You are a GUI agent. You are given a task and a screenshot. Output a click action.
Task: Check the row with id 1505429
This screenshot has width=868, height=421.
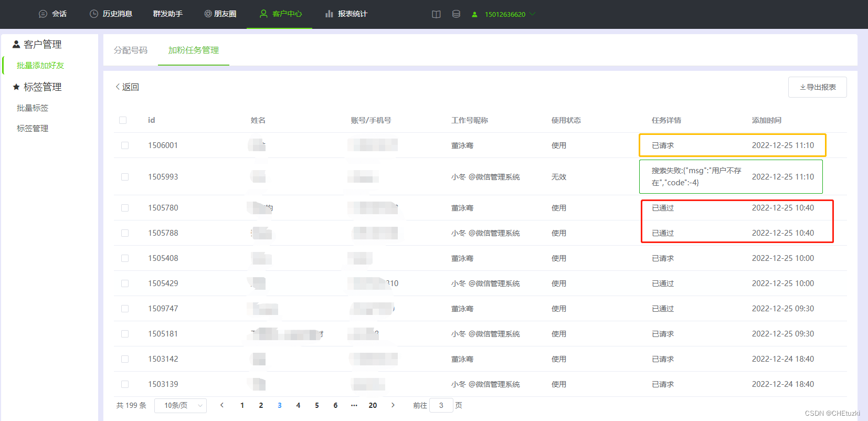click(125, 283)
